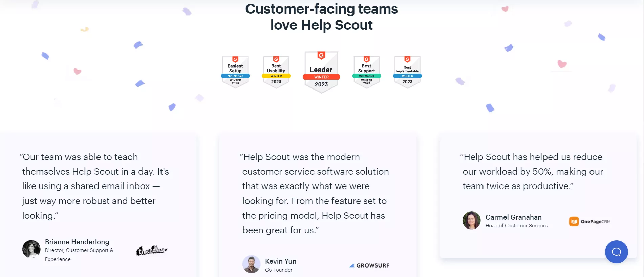Click the Easiest Setup Mid-Market badge
644x277 pixels.
[235, 72]
